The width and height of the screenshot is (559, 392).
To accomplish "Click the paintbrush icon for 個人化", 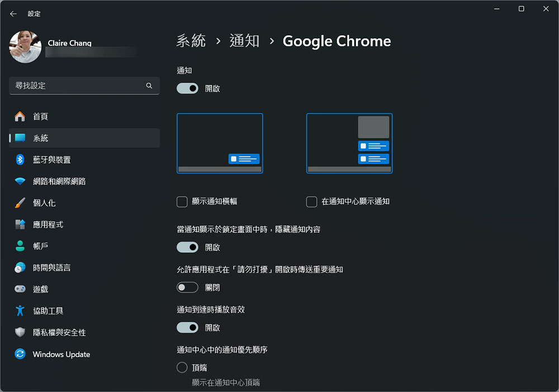I will tap(20, 203).
